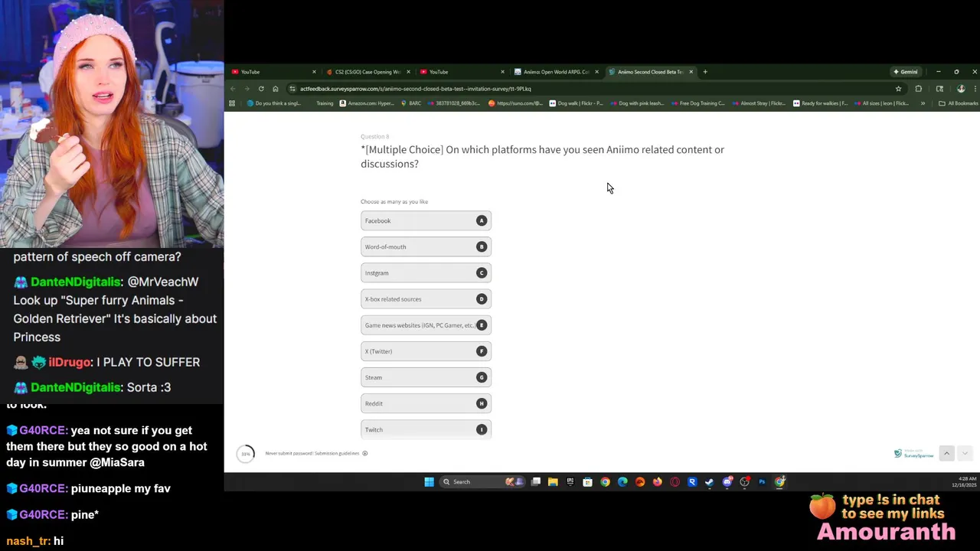This screenshot has height=551, width=980.
Task: Open the Gemini button in Chrome
Action: pyautogui.click(x=905, y=72)
